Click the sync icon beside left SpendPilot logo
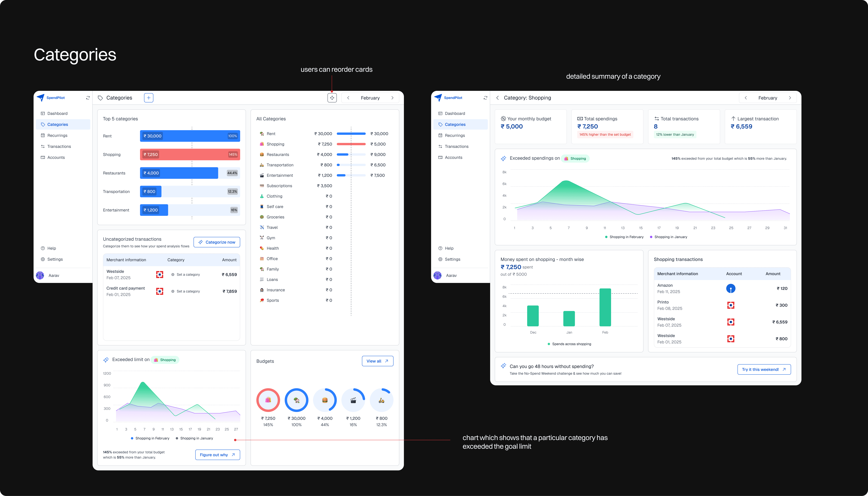 point(88,98)
